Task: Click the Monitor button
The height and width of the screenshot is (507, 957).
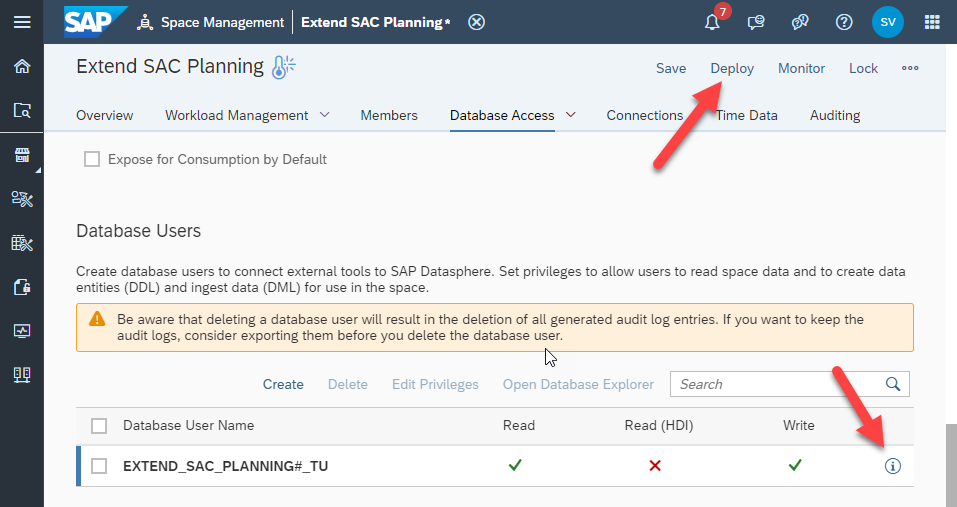Action: click(801, 68)
